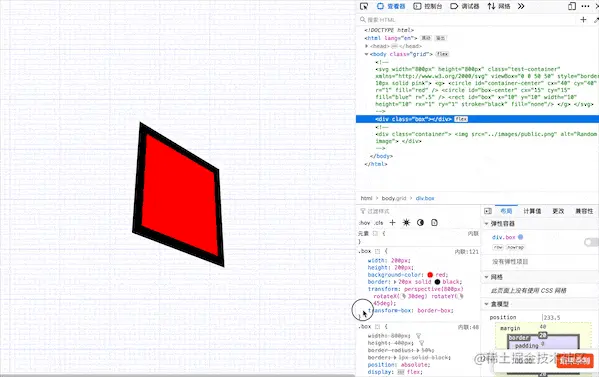Toggle the flexbox overlay switch for div.box
Viewport: 599px width, 377px height.
pos(591,242)
